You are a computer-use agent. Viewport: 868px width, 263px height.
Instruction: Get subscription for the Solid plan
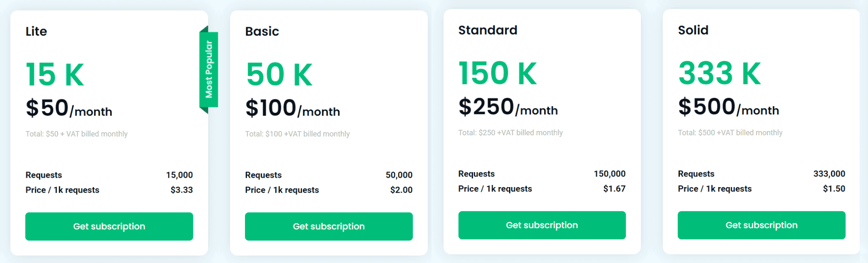pyautogui.click(x=761, y=225)
